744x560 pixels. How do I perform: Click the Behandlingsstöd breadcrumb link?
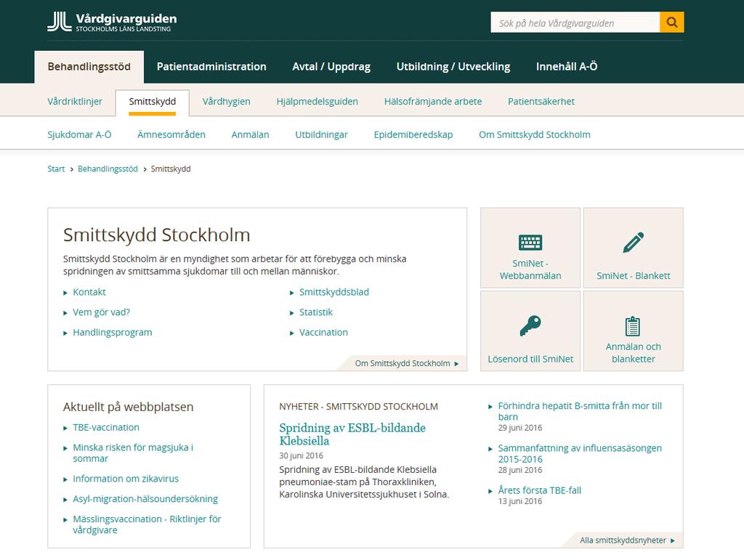(108, 169)
